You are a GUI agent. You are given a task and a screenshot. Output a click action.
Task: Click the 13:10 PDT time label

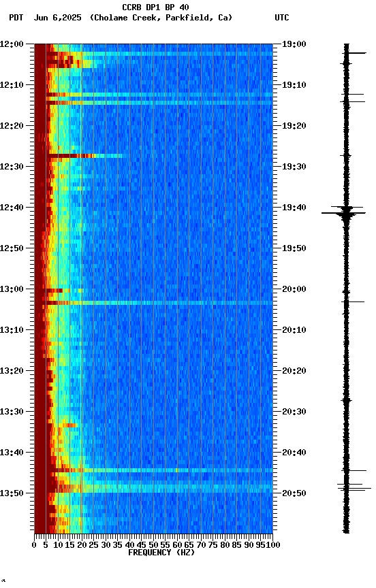[12, 330]
